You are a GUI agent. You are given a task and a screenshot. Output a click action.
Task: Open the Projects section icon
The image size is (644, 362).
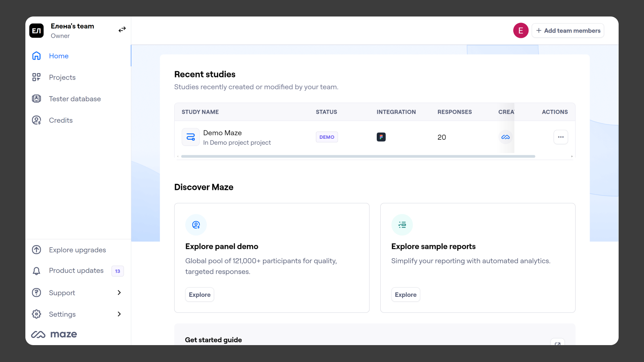point(36,77)
